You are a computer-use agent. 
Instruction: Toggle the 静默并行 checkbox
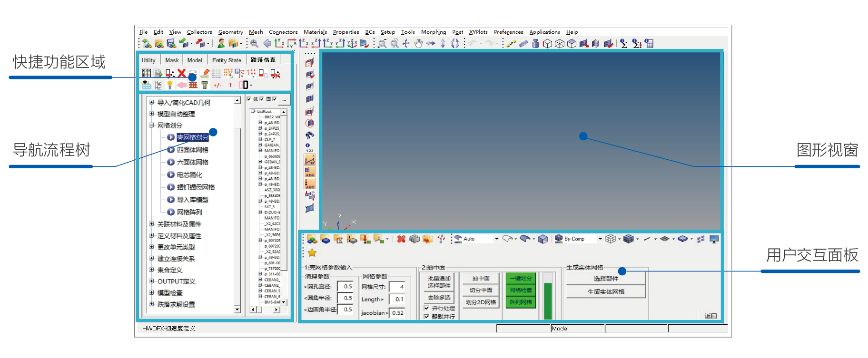point(426,316)
